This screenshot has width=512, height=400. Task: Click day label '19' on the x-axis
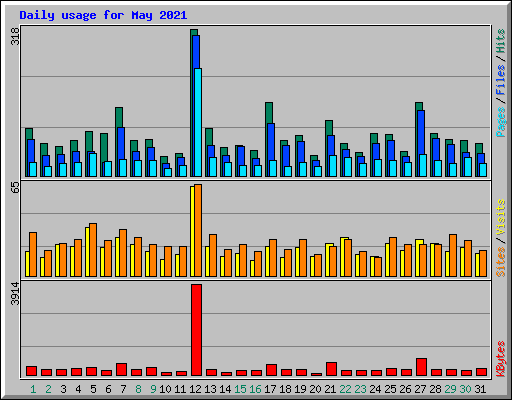pos(300,389)
